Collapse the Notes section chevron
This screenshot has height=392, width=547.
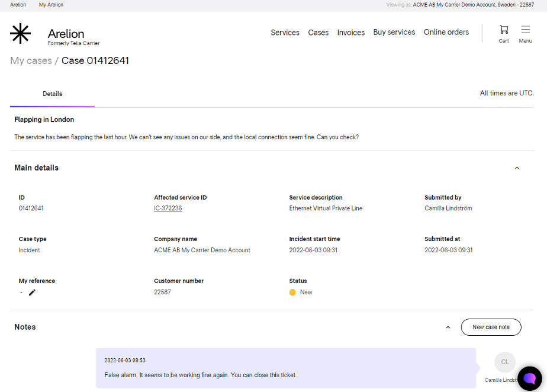[x=448, y=327]
